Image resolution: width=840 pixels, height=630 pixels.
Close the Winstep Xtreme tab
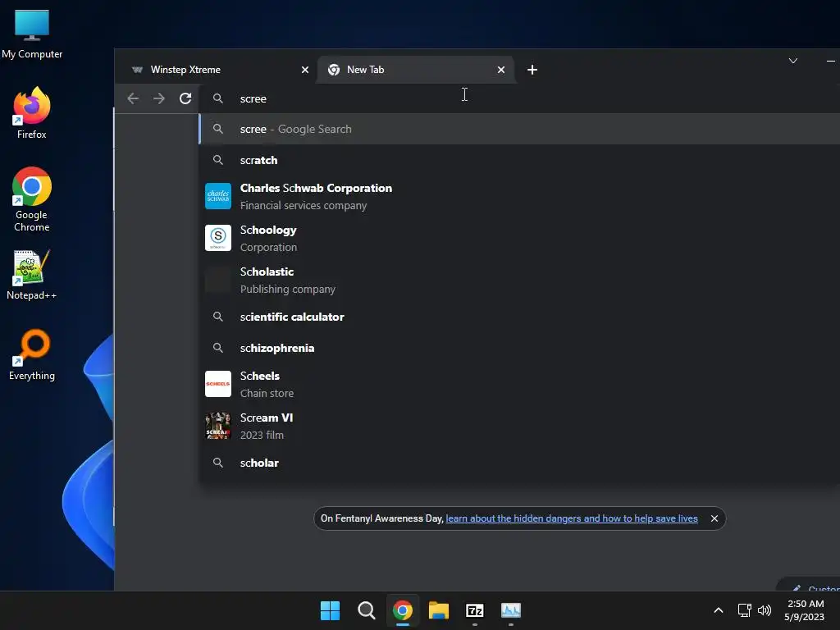(x=305, y=70)
